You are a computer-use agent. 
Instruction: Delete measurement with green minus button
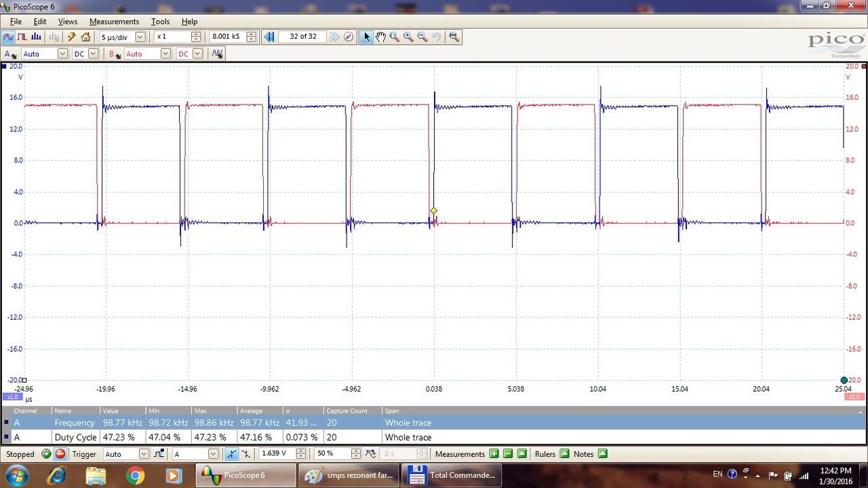pos(508,454)
